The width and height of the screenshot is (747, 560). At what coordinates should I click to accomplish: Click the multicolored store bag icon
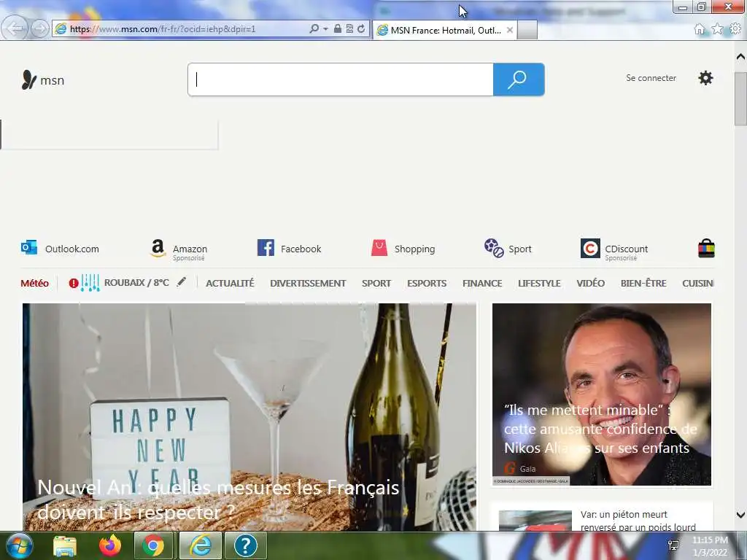(706, 248)
